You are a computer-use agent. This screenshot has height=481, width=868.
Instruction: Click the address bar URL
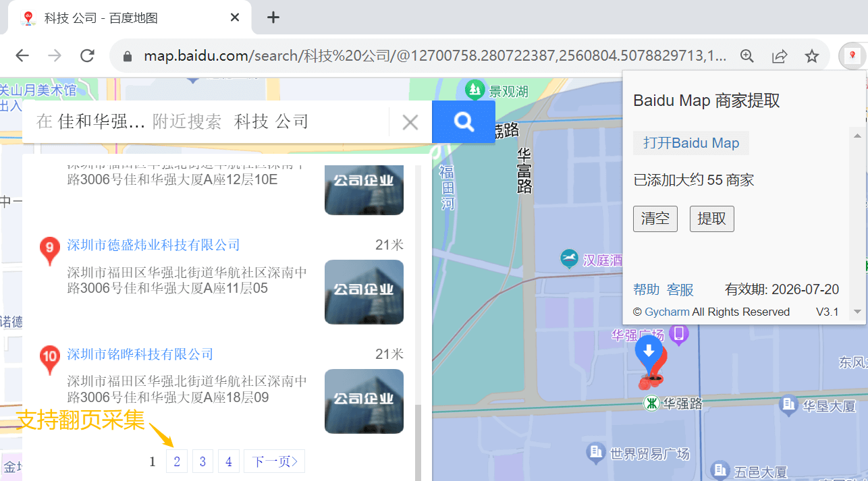[x=435, y=56]
